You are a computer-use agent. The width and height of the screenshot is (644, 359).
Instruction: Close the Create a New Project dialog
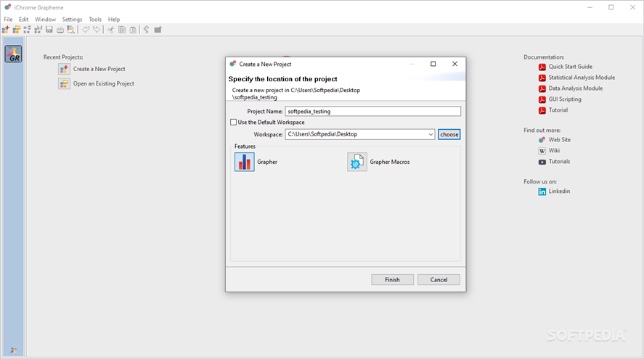(455, 64)
